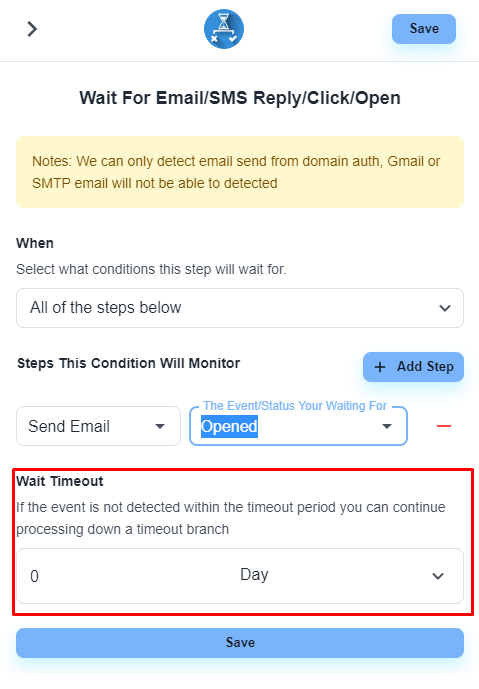Click the plus icon in Add Step

coord(380,367)
